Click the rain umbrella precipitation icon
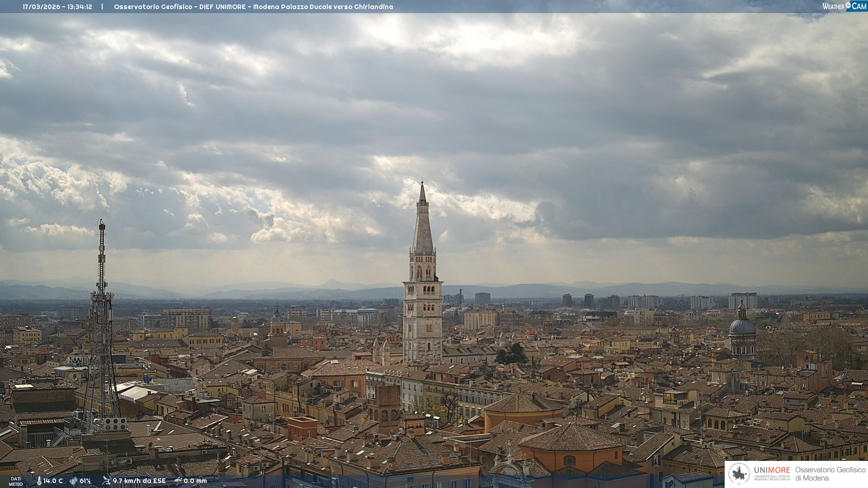Viewport: 868px width, 488px height. [x=178, y=481]
